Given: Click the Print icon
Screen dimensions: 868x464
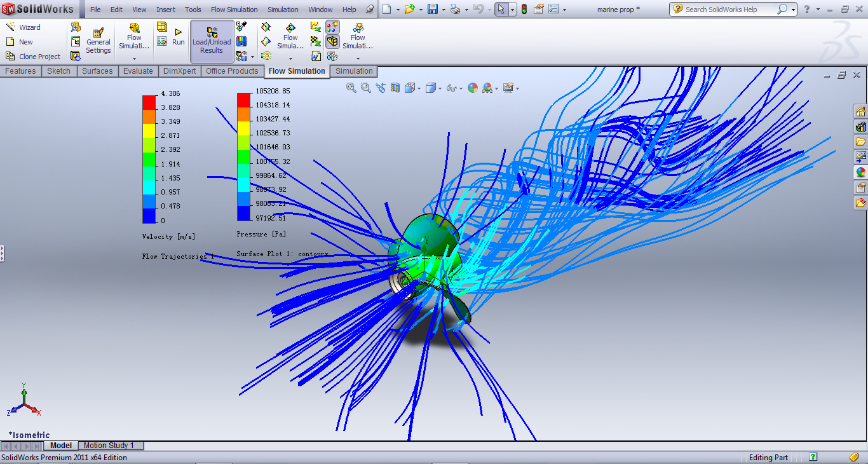Looking at the screenshot, I should coord(455,9).
